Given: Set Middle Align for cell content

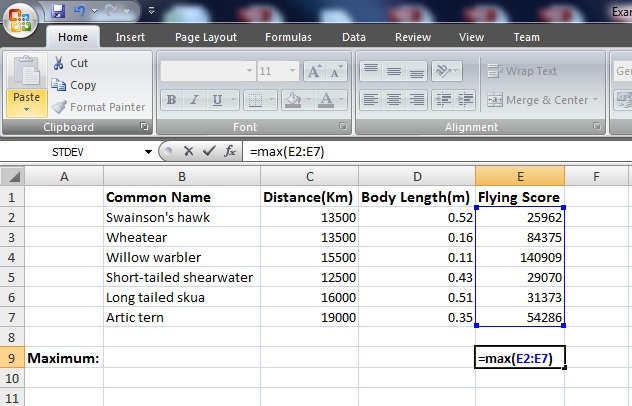Looking at the screenshot, I should [x=394, y=71].
